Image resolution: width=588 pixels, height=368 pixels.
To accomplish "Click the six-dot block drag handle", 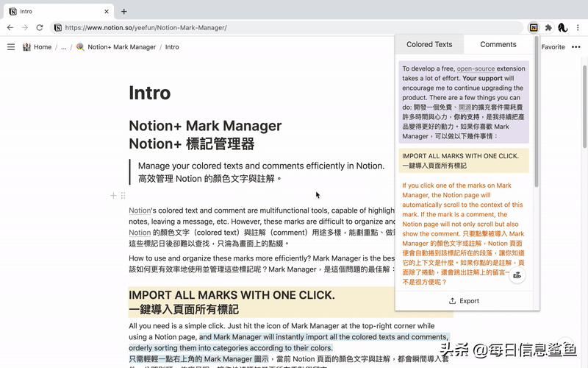I will click(123, 195).
